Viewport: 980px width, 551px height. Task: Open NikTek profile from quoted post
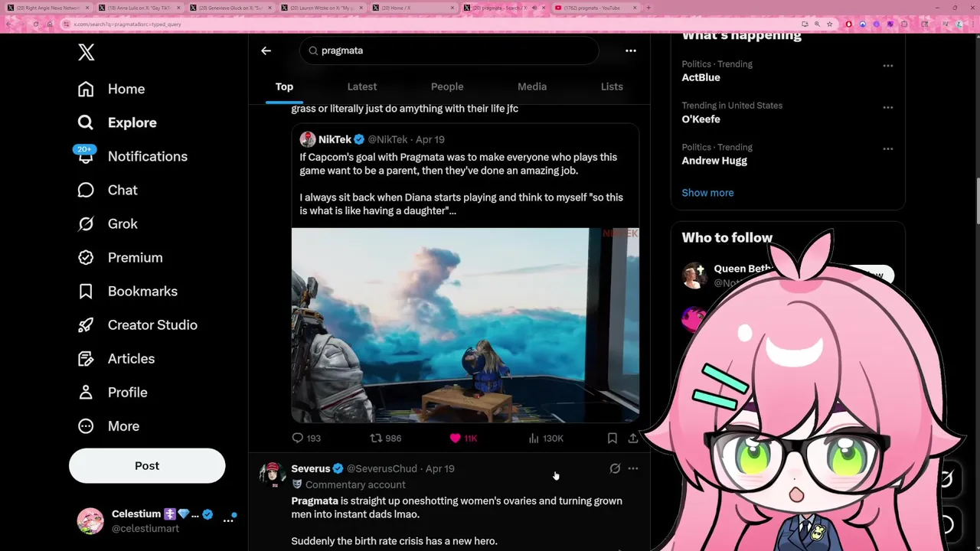point(335,139)
